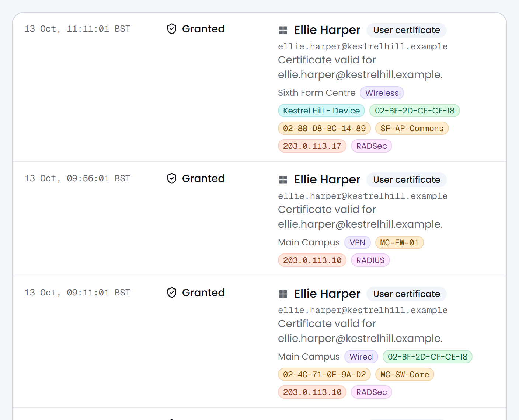
Task: Select the MC-SW-Core tag
Action: [405, 374]
